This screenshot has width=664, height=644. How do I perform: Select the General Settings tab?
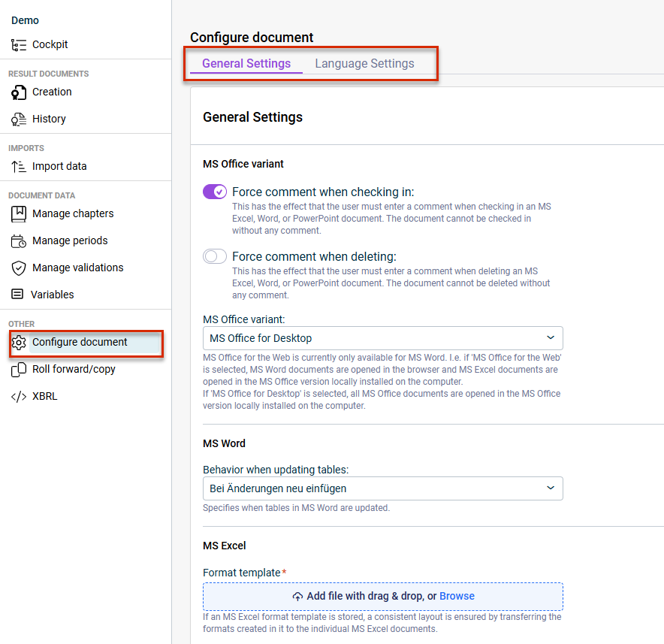click(246, 64)
